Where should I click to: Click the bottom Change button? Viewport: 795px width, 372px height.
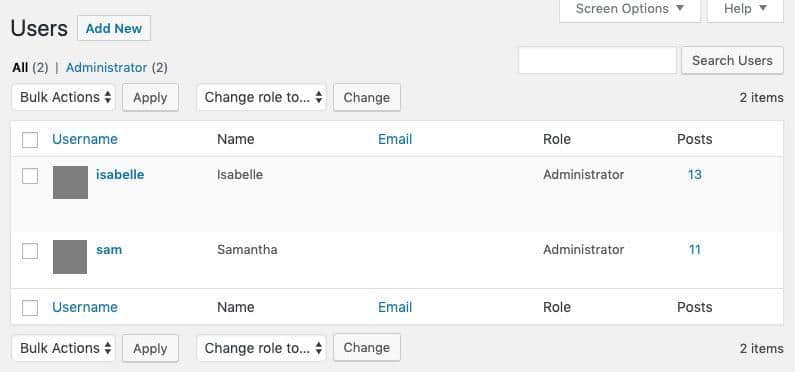[367, 348]
